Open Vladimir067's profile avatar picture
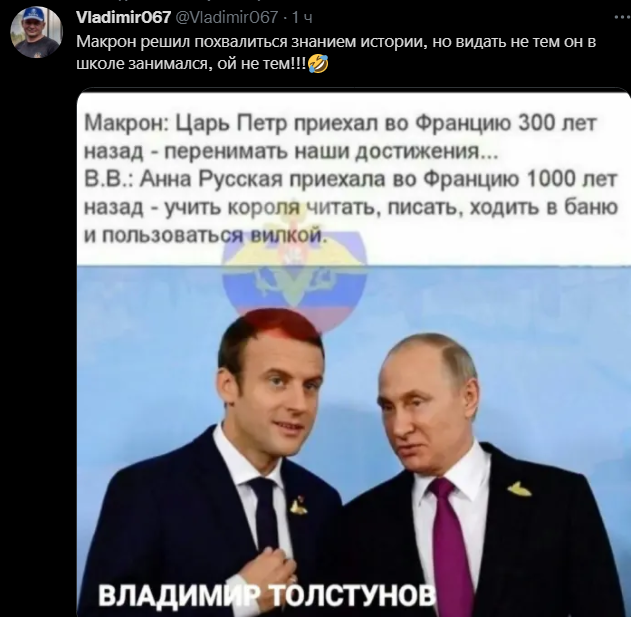 (36, 32)
